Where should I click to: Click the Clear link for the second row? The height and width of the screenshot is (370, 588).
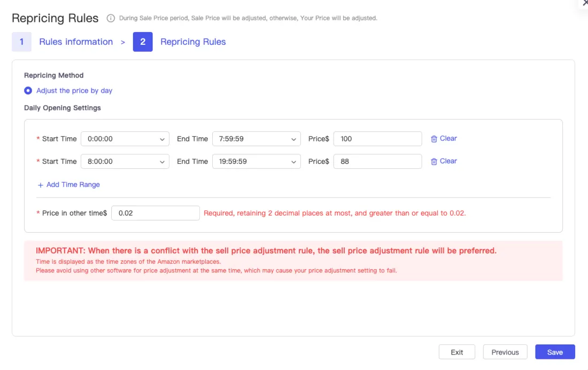(447, 161)
